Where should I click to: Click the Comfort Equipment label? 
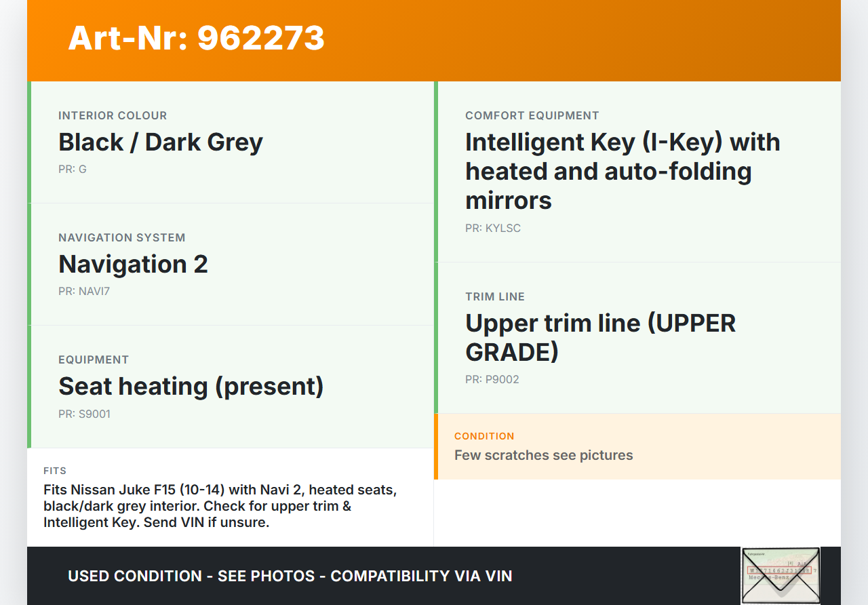point(532,115)
